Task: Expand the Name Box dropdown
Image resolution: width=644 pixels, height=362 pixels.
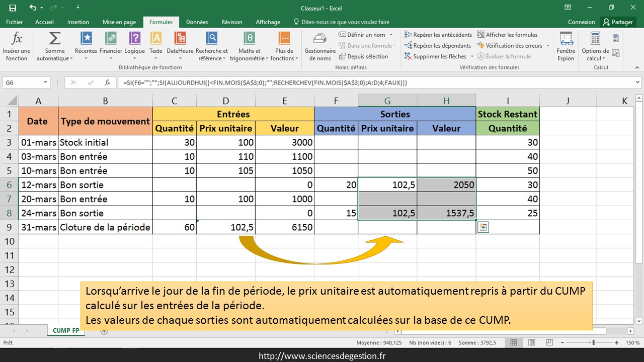Action: (x=45, y=82)
